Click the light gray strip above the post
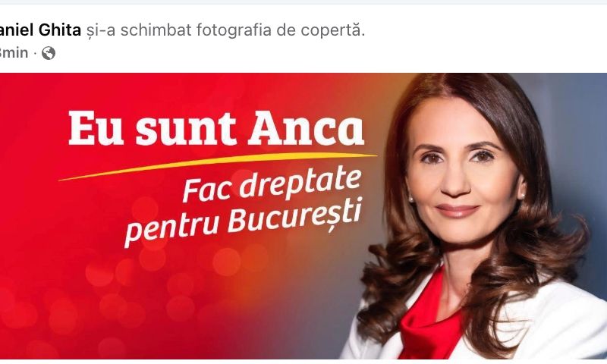The image size is (607, 364). [303, 2]
